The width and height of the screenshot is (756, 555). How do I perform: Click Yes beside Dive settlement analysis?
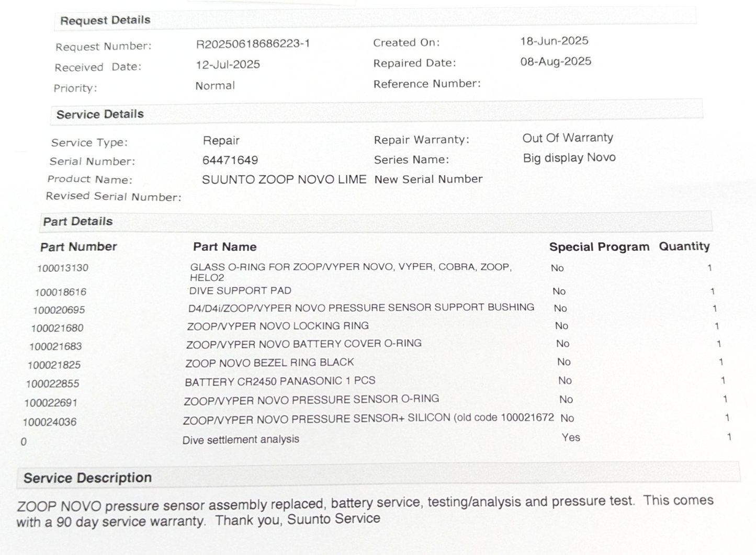(x=571, y=437)
